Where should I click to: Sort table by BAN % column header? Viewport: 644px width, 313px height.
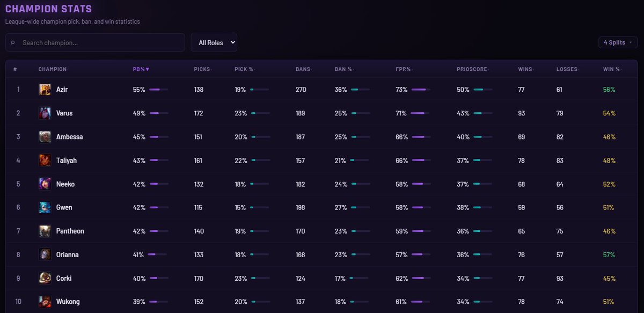(344, 69)
